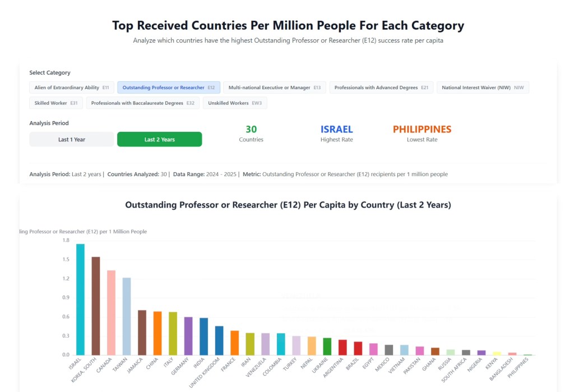Set analysis period to Last 1 Year

pyautogui.click(x=72, y=140)
